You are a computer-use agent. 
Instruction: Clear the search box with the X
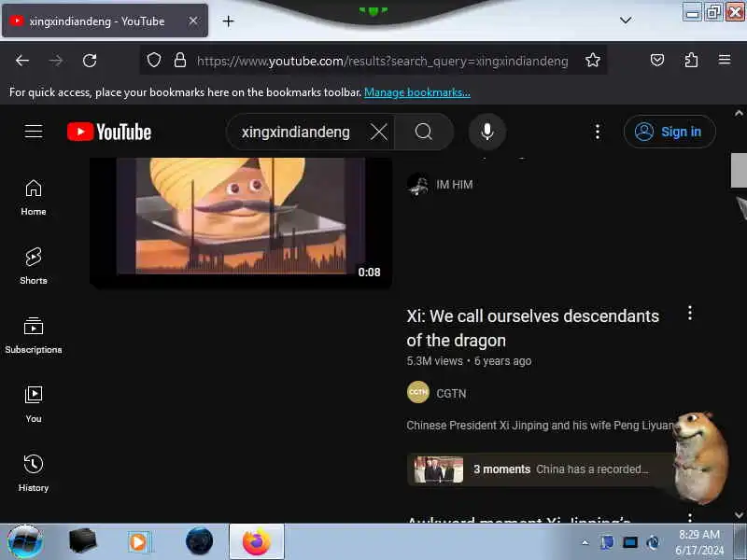379,132
